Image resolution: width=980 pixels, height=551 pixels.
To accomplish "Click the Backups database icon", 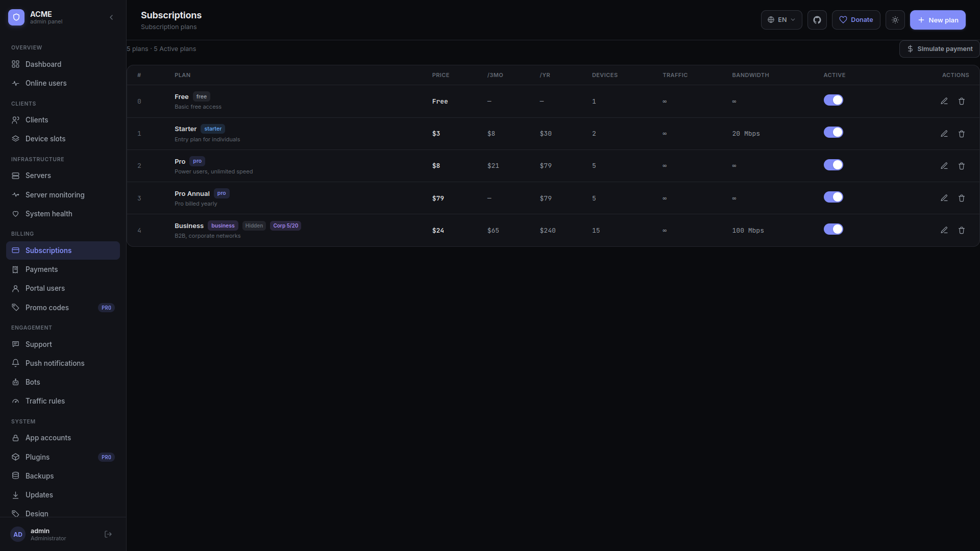I will pos(16,476).
